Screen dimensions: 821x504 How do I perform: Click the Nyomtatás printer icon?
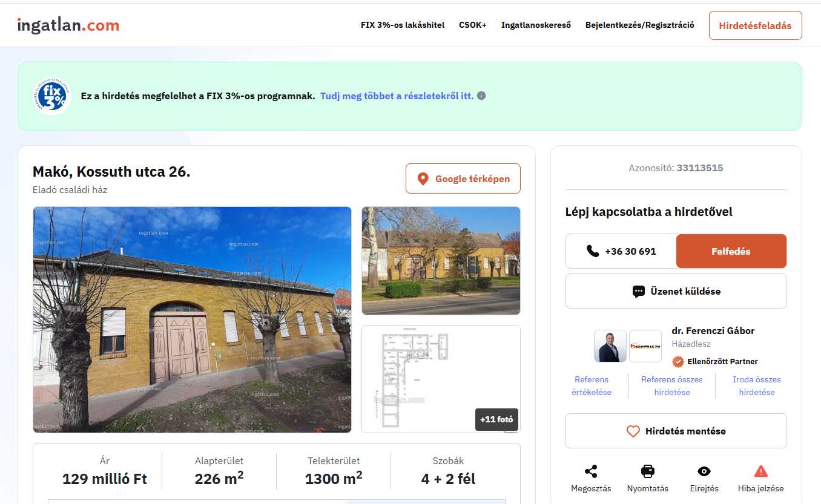coord(647,471)
